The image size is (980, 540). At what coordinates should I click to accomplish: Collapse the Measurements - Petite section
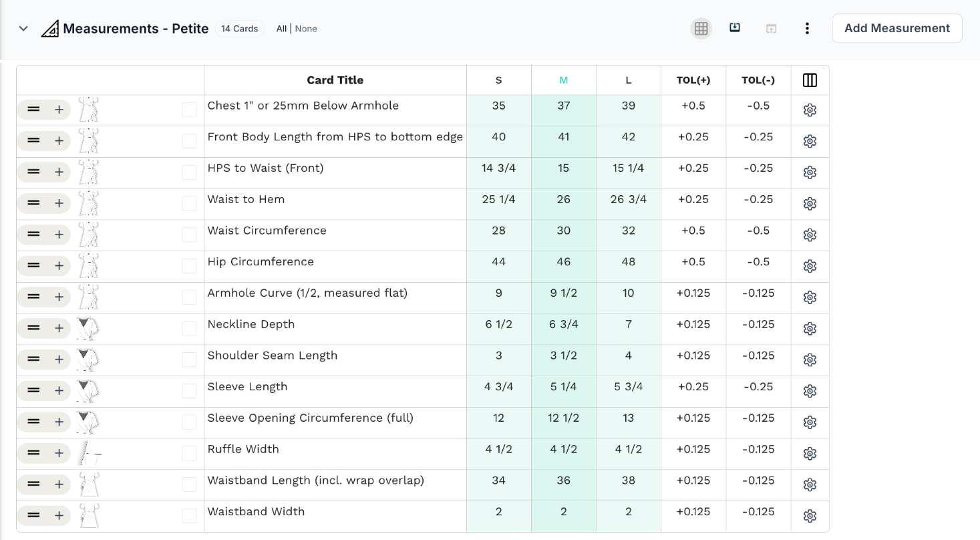[x=23, y=29]
